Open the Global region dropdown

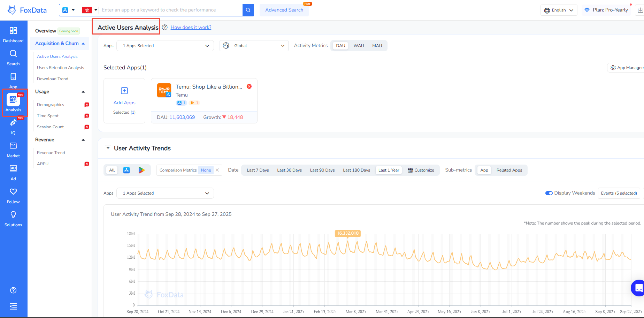(x=254, y=46)
